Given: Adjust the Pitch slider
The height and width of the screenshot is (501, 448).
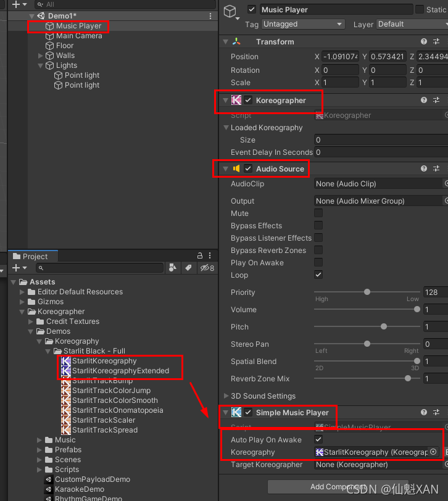Looking at the screenshot, I should (367, 326).
